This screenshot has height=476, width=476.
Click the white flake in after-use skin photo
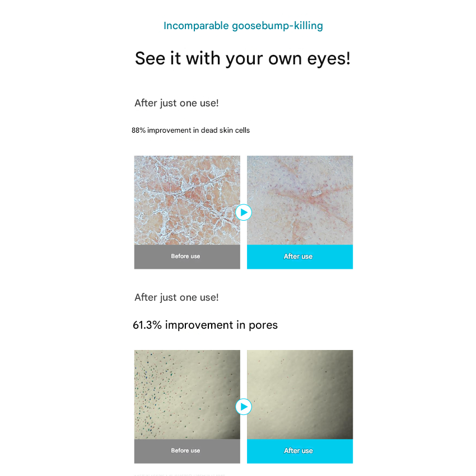[316, 193]
